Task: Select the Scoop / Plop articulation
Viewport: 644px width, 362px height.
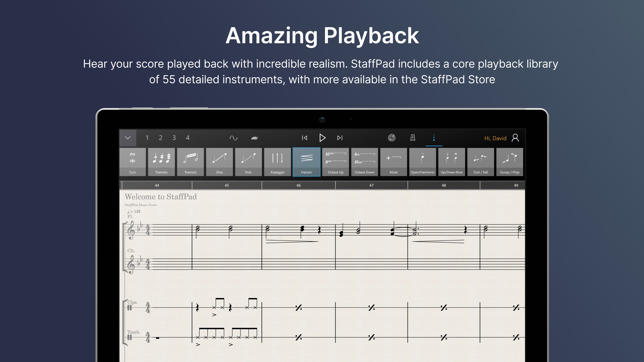Action: pos(510,162)
